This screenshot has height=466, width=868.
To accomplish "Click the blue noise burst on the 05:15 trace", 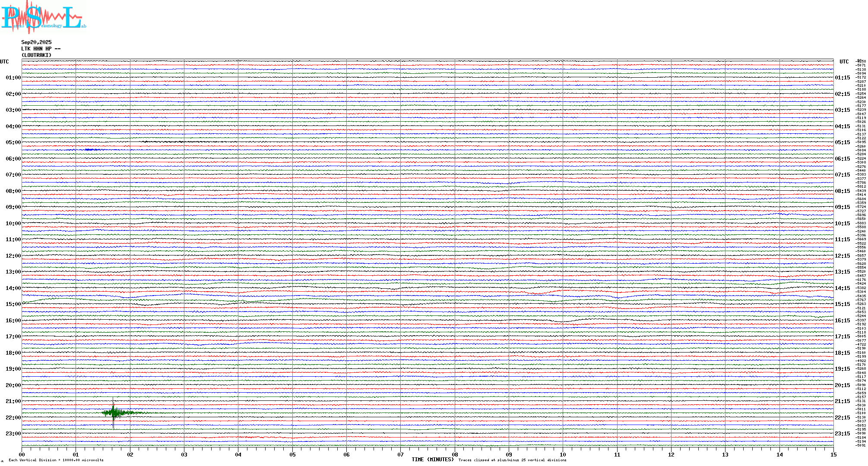I will [93, 150].
